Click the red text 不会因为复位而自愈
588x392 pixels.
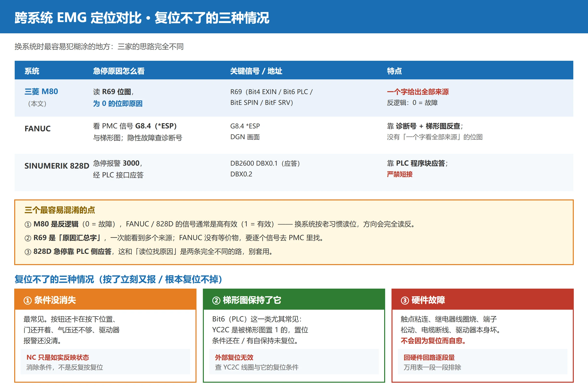(433, 341)
